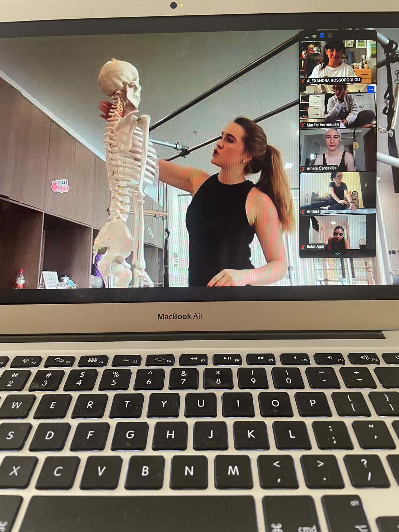Viewport: 399px width, 532px height.
Task: Click the main speaker video with skeleton
Action: point(150,160)
